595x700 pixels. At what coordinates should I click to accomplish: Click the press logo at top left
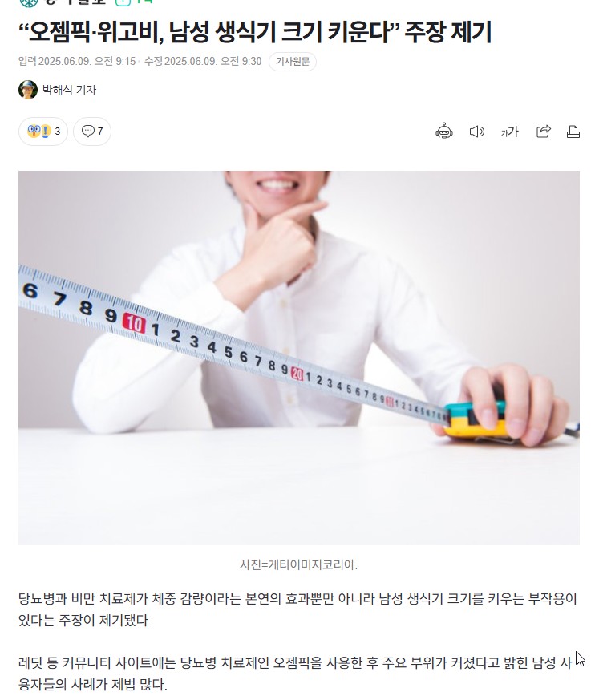coord(63,2)
